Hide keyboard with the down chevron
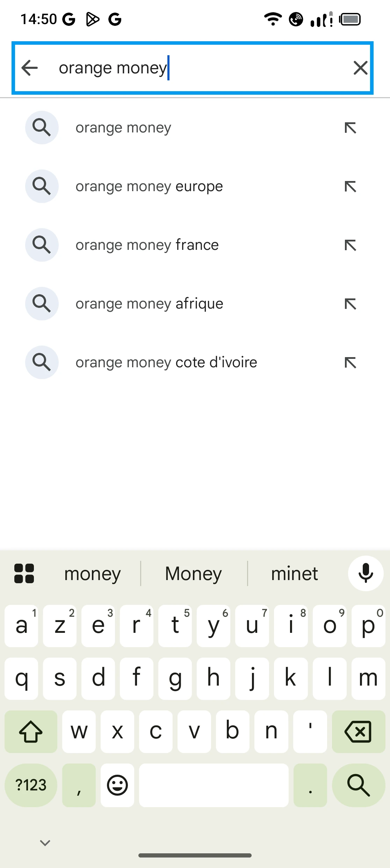The height and width of the screenshot is (868, 390). 45,843
